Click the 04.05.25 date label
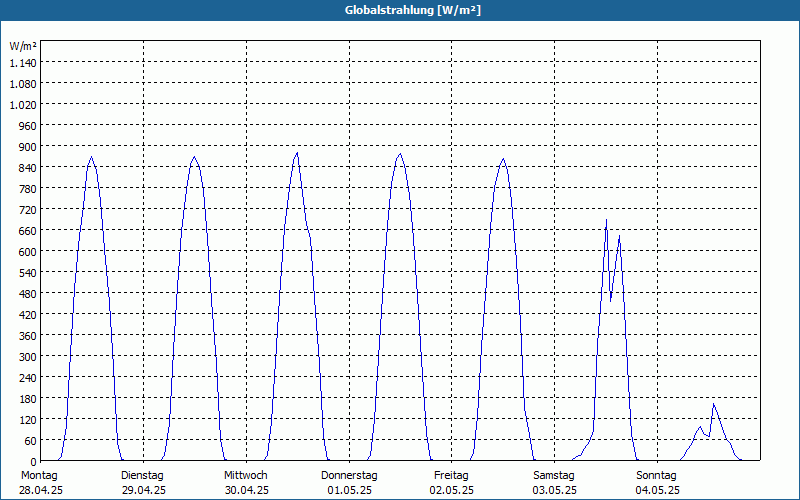Image resolution: width=800 pixels, height=500 pixels. pyautogui.click(x=658, y=490)
